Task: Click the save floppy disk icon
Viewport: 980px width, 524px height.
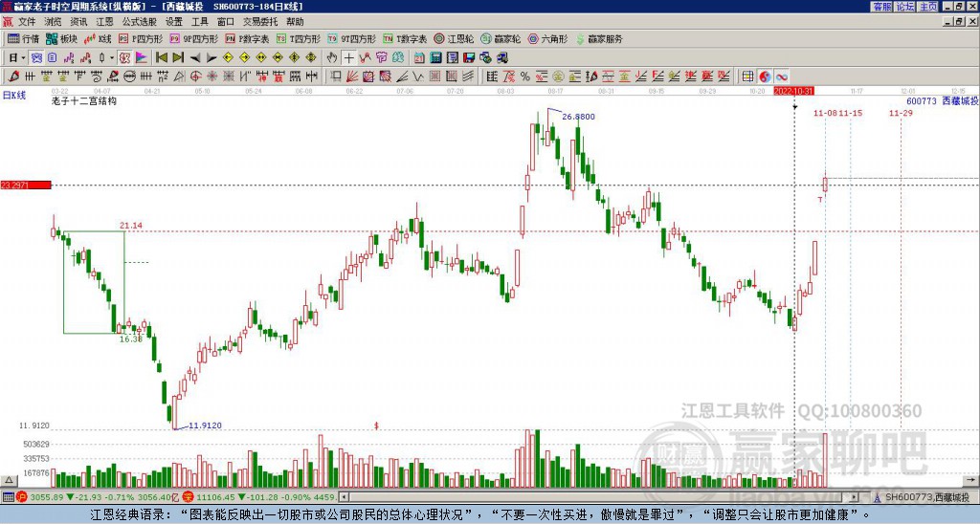Action: 469,58
